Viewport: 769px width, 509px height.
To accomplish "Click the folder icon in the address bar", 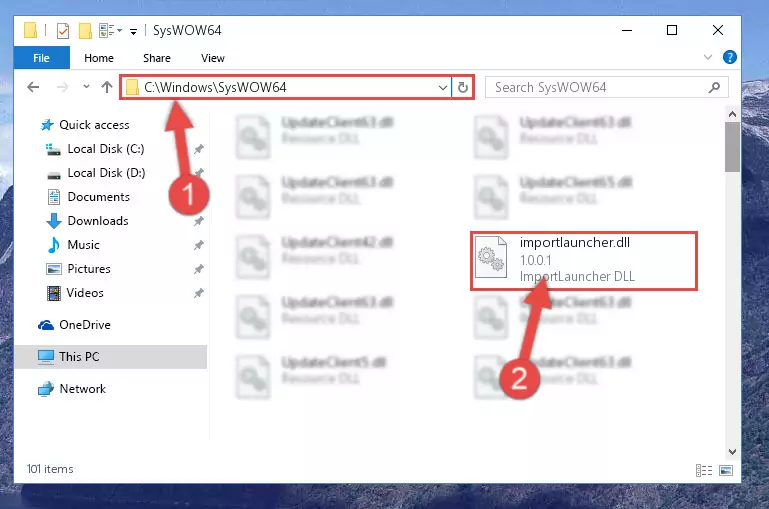I will [x=132, y=87].
